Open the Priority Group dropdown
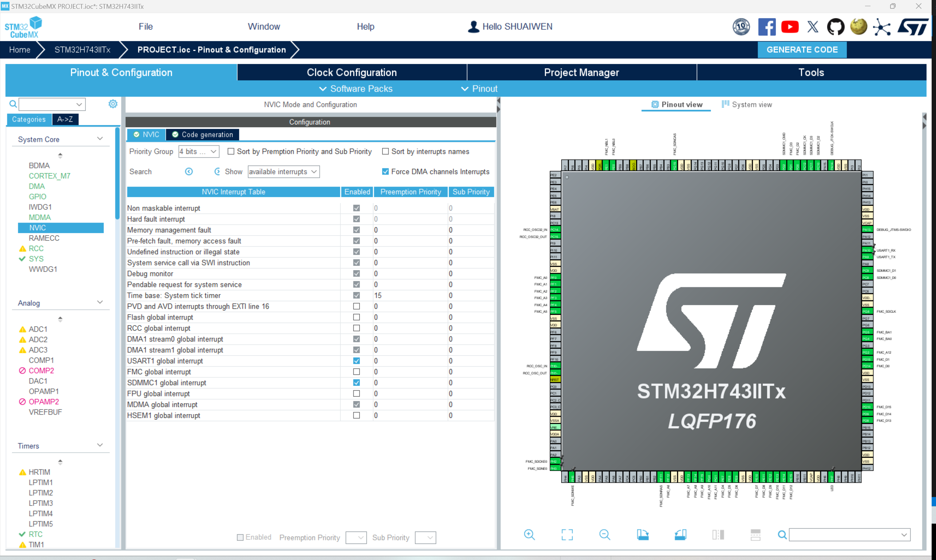 199,151
